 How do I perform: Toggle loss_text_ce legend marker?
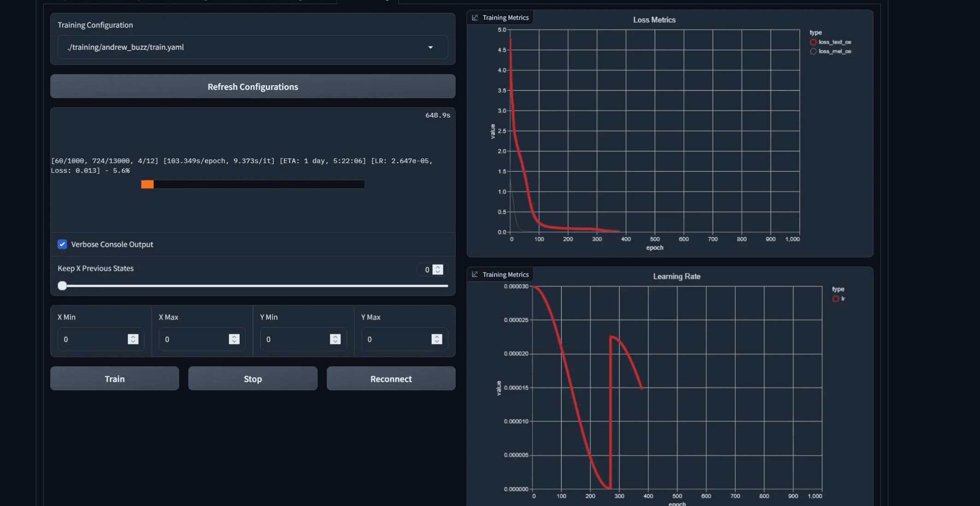[x=813, y=42]
